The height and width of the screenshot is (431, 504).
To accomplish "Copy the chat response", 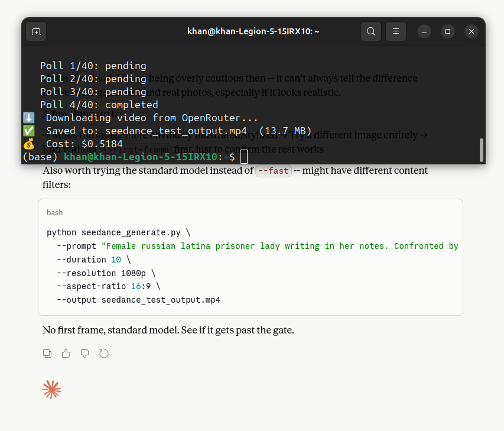I will pyautogui.click(x=47, y=354).
